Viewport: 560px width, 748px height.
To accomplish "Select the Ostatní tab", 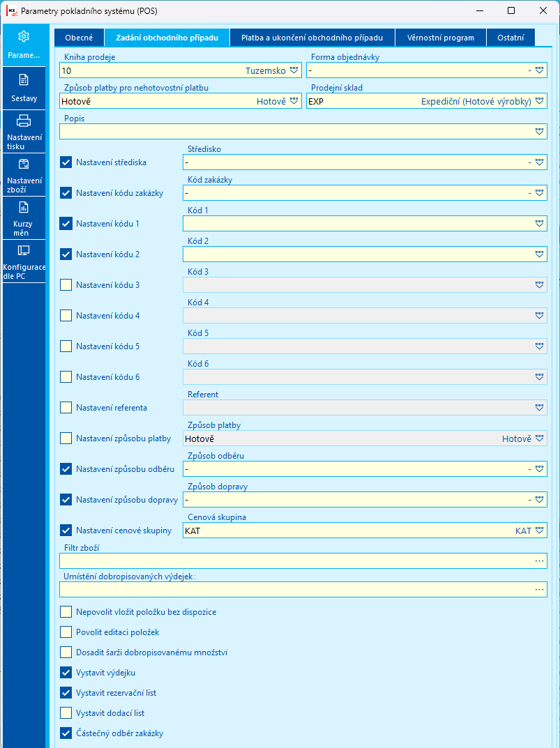I will tap(510, 38).
